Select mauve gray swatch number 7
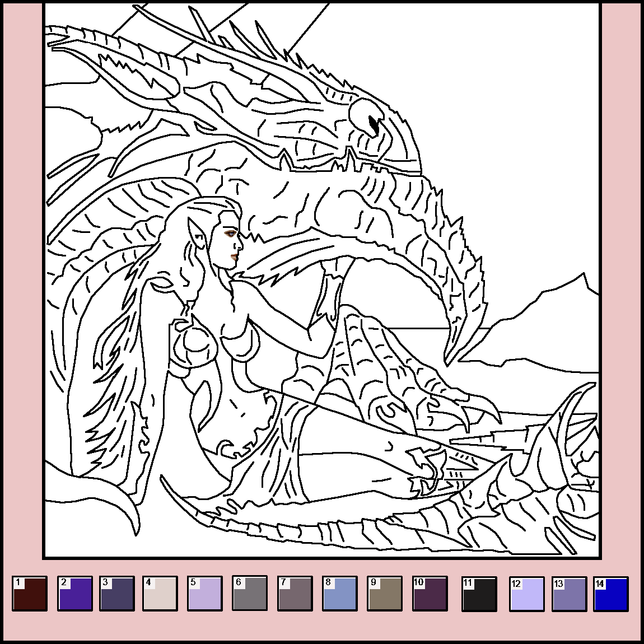This screenshot has width=644, height=644. [295, 594]
